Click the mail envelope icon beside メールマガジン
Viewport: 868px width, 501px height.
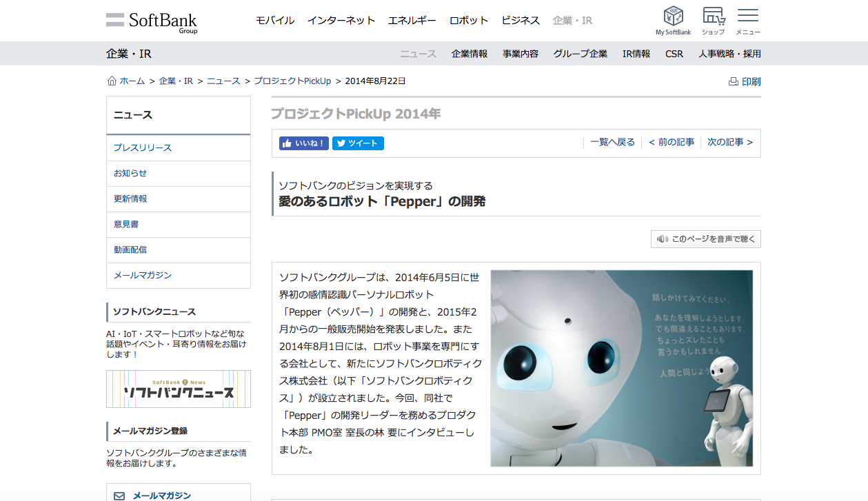(119, 495)
